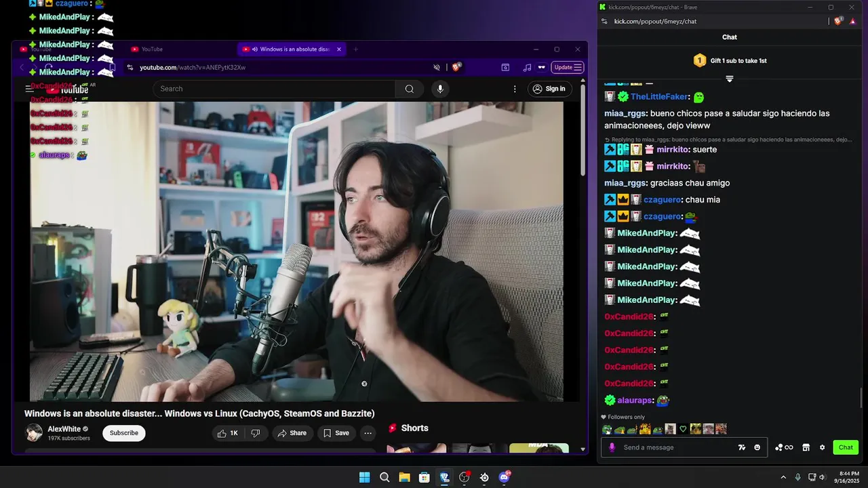
Task: Open YouTube settings three-dot menu
Action: coord(515,89)
